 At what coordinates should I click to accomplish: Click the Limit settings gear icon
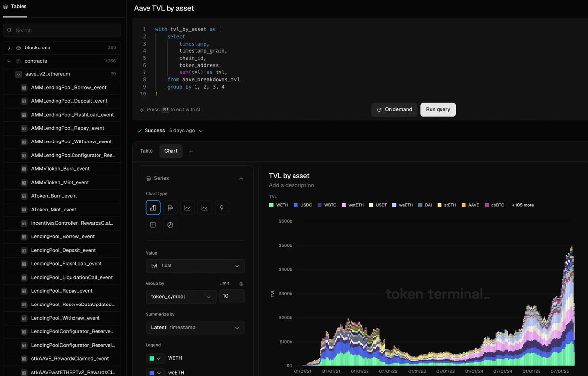point(241,284)
